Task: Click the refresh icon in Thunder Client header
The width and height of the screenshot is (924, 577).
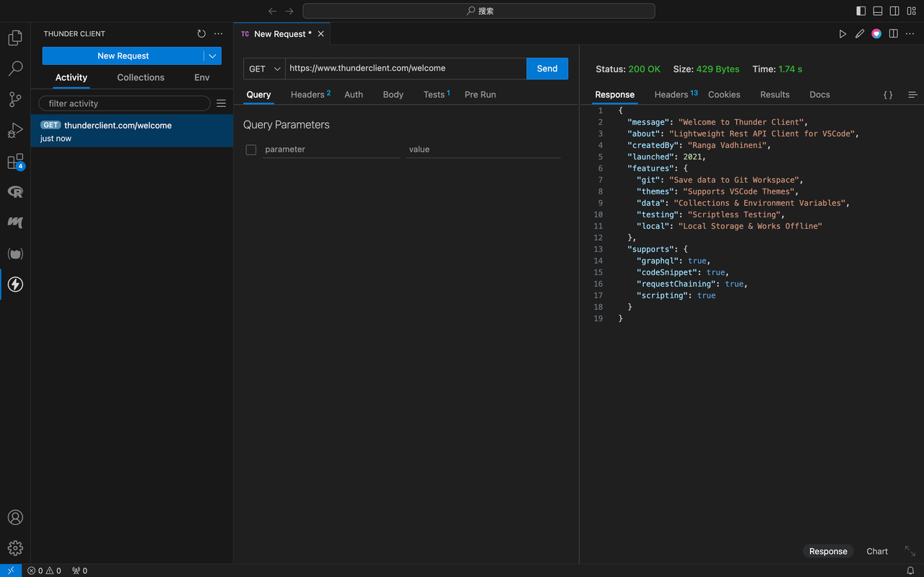Action: [201, 34]
